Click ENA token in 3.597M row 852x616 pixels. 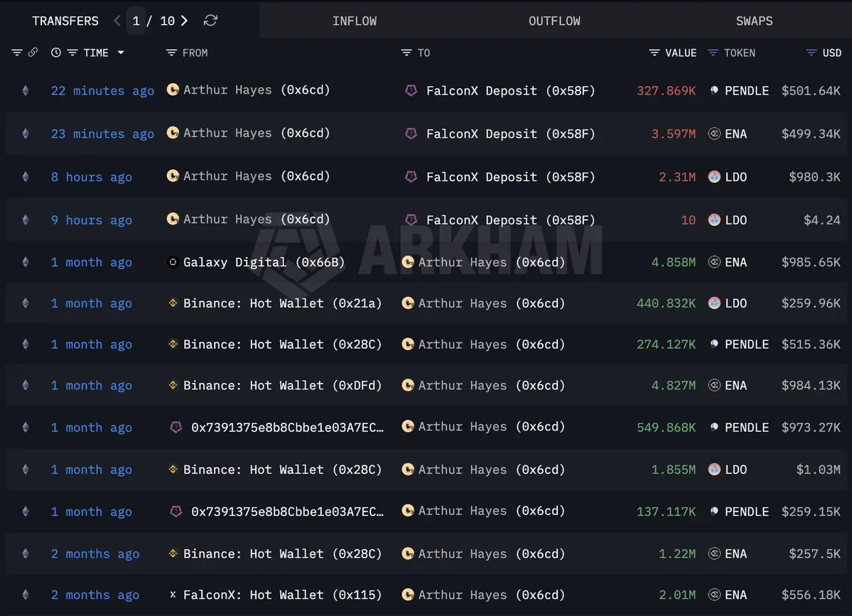tap(735, 134)
